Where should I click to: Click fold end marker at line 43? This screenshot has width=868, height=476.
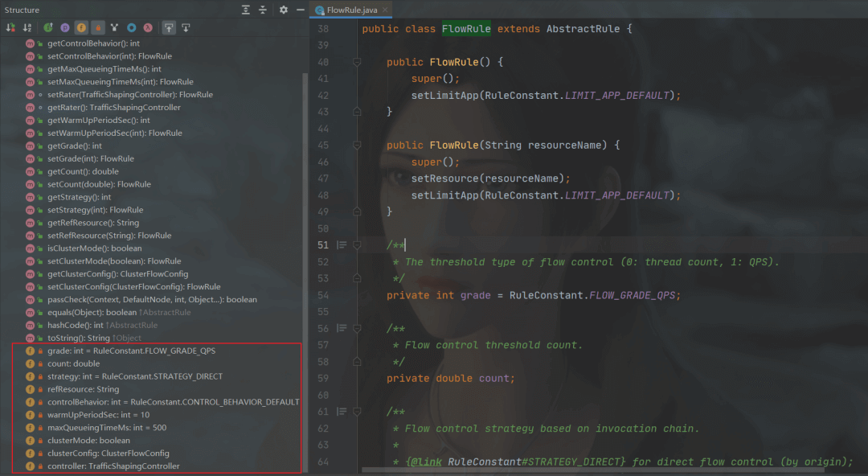coord(357,112)
